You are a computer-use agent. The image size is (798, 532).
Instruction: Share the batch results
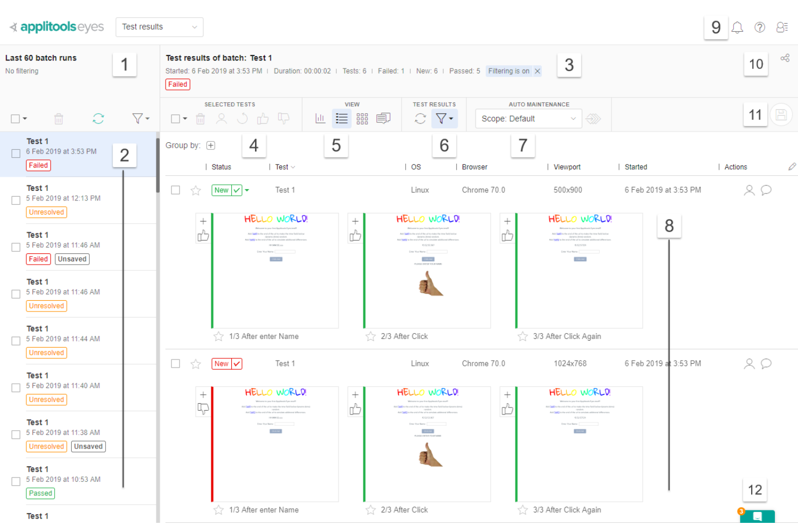[x=785, y=57]
